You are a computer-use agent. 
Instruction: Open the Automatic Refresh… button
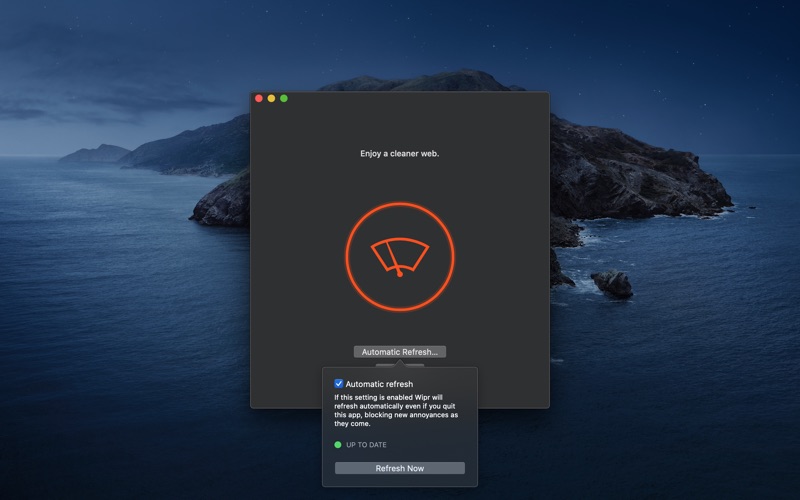coord(399,352)
